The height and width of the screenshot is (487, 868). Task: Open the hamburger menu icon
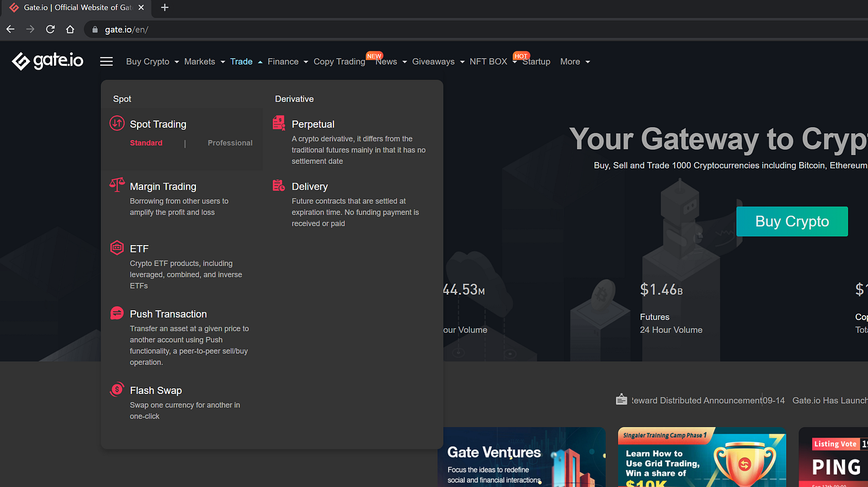(107, 61)
